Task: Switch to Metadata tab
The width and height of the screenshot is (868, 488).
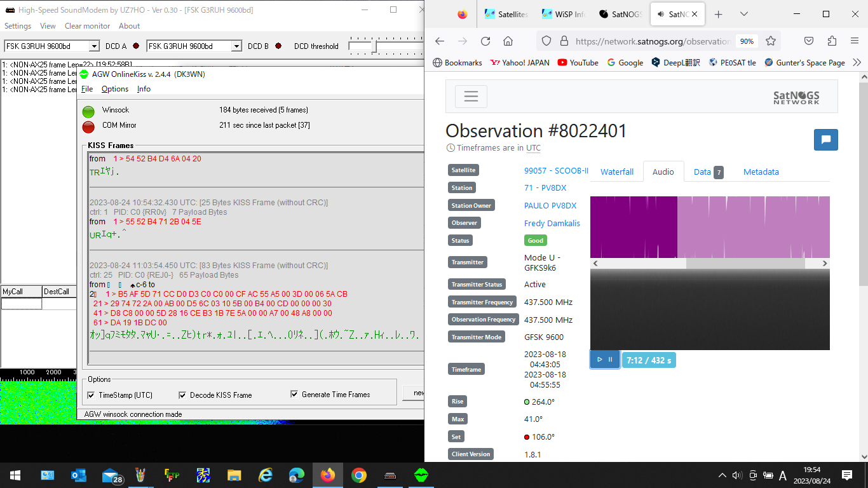Action: [x=761, y=172]
